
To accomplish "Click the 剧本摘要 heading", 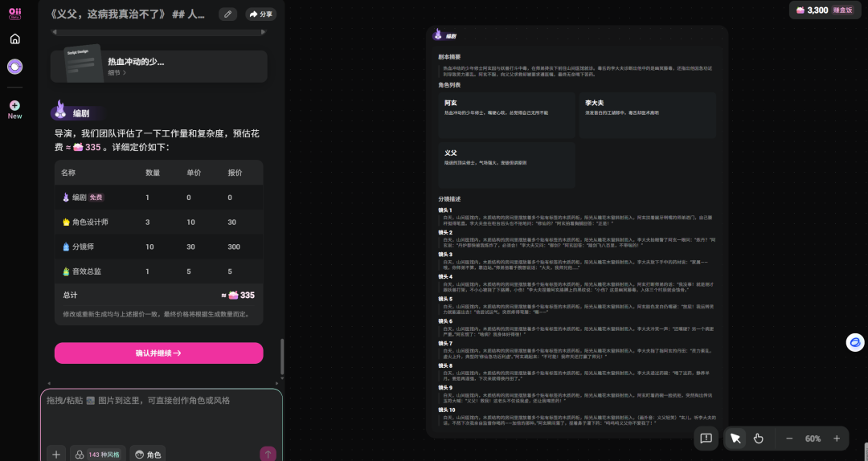I will [449, 57].
